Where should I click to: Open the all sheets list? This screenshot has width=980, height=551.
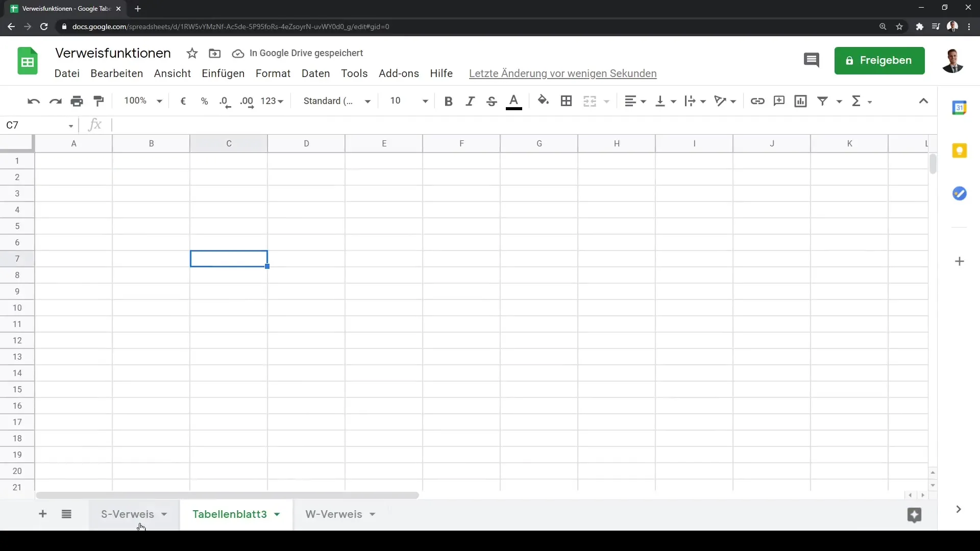(66, 514)
